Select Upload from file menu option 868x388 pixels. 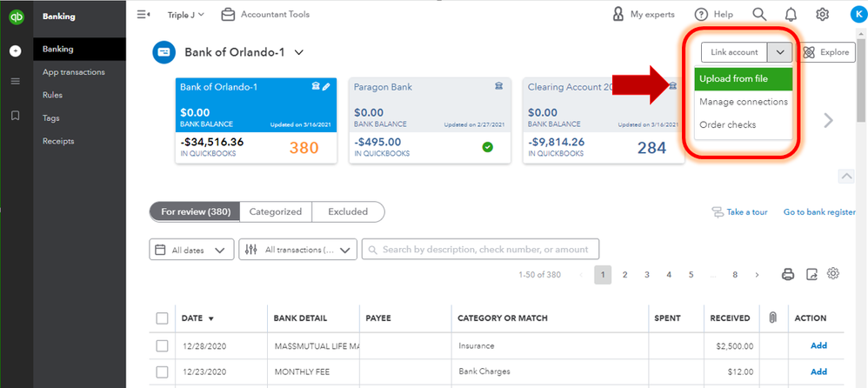[x=743, y=79]
